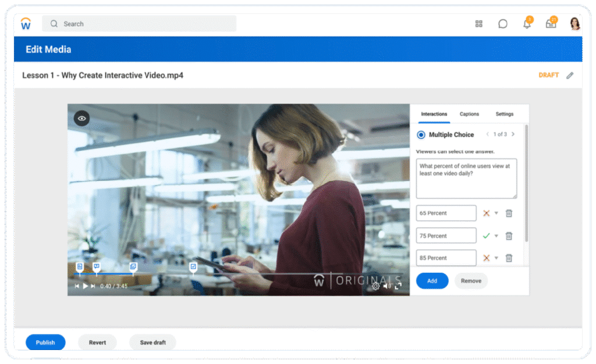Enter fullscreen on the video player
Image resolution: width=596 pixels, height=364 pixels.
pyautogui.click(x=398, y=286)
